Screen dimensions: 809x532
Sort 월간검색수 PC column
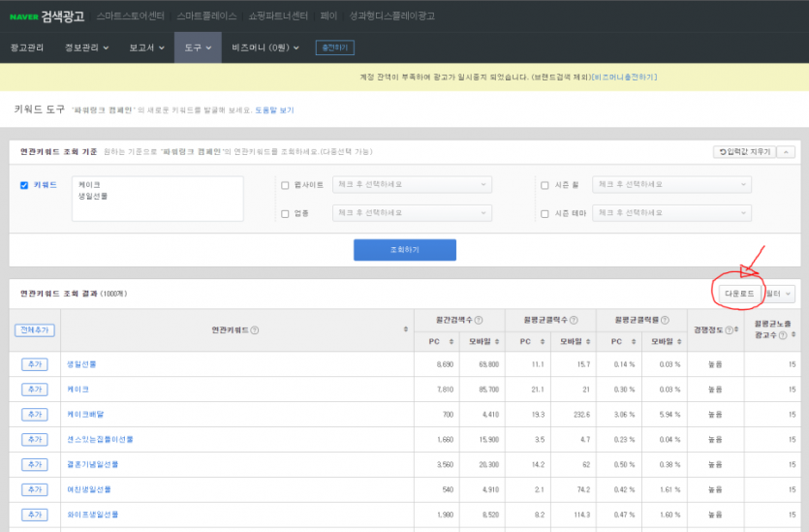point(451,342)
